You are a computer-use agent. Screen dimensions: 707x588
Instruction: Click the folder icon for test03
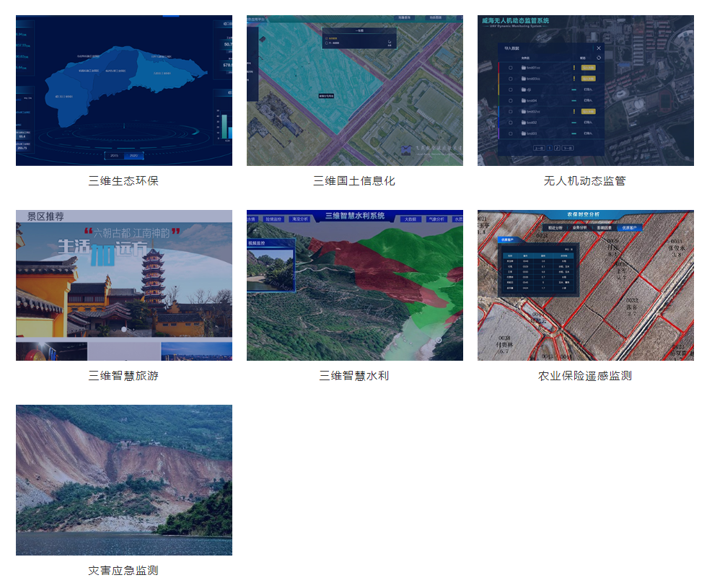(x=524, y=133)
